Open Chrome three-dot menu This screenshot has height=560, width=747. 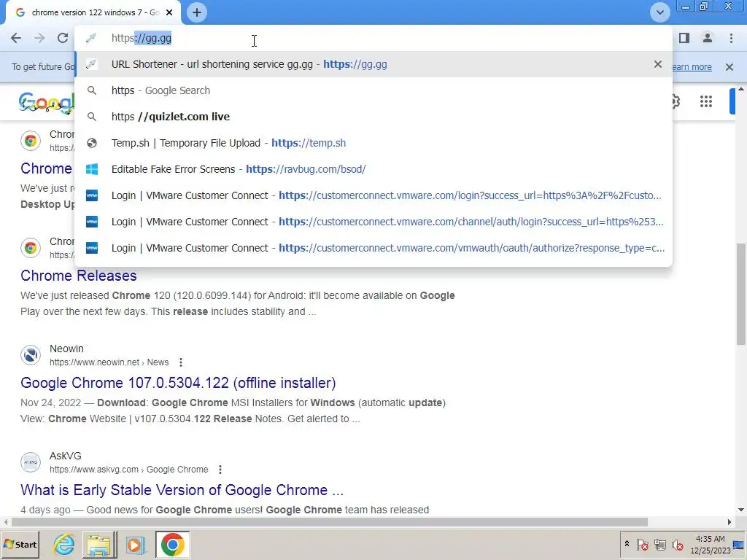point(731,38)
